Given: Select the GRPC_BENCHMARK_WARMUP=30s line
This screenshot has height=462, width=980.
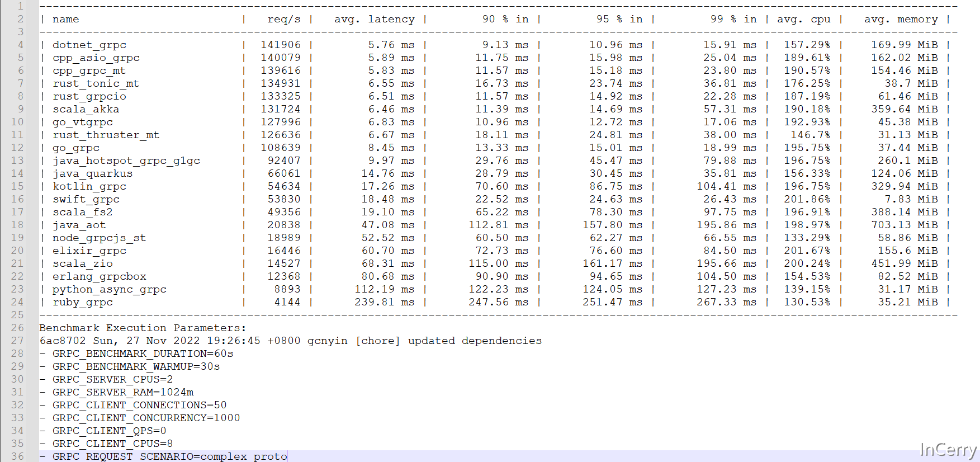Looking at the screenshot, I should [130, 366].
